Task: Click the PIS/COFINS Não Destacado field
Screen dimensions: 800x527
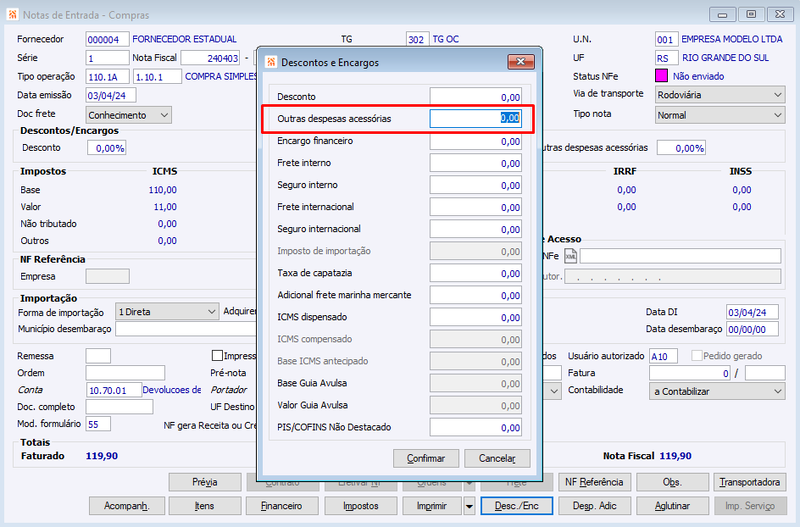Action: click(x=476, y=427)
